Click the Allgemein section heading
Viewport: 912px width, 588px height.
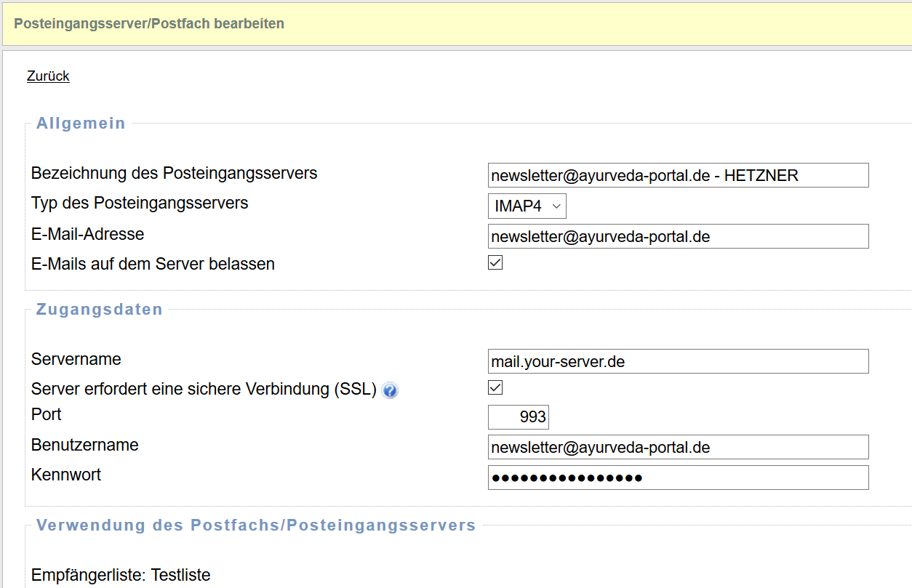pos(81,124)
